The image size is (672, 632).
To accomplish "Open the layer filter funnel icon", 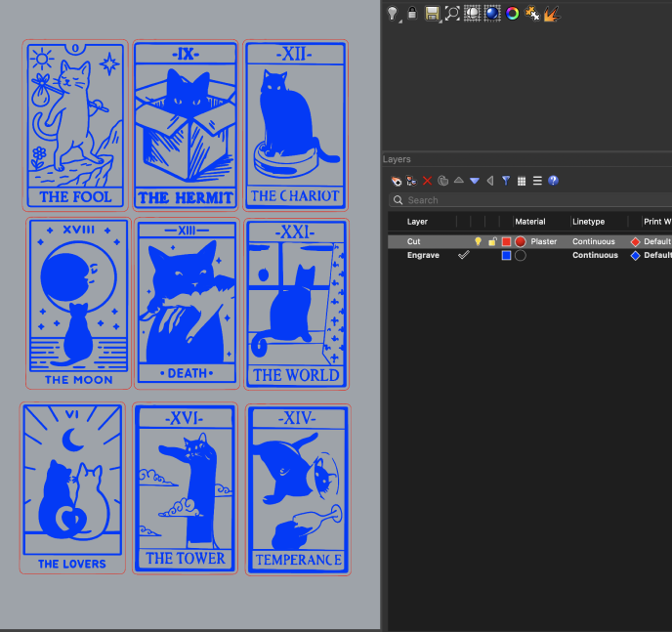I will pos(506,181).
